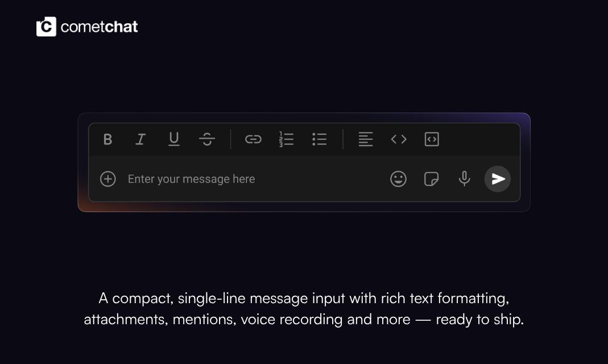Click the 'cometchat' brand text
The width and height of the screenshot is (608, 364).
[100, 26]
